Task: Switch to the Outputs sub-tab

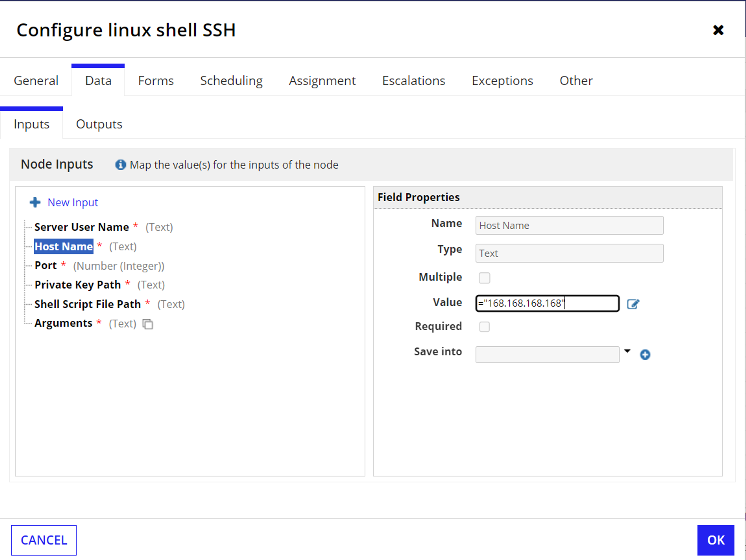Action: (x=99, y=124)
